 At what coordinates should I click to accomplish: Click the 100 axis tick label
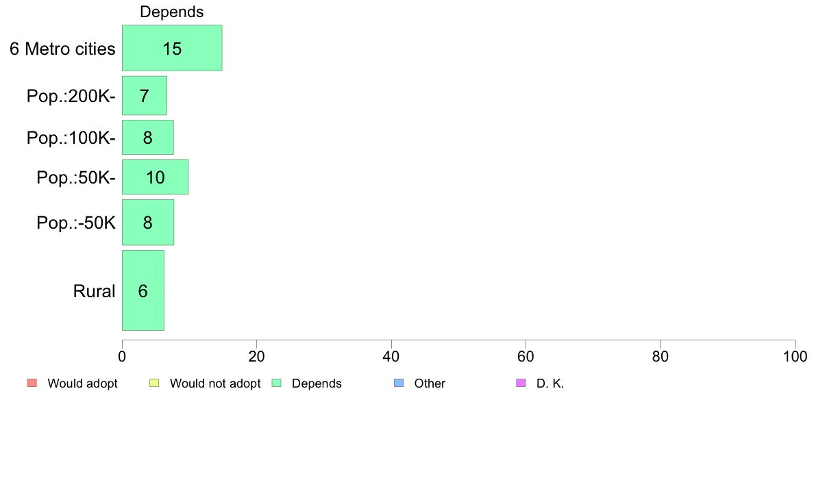(x=795, y=357)
